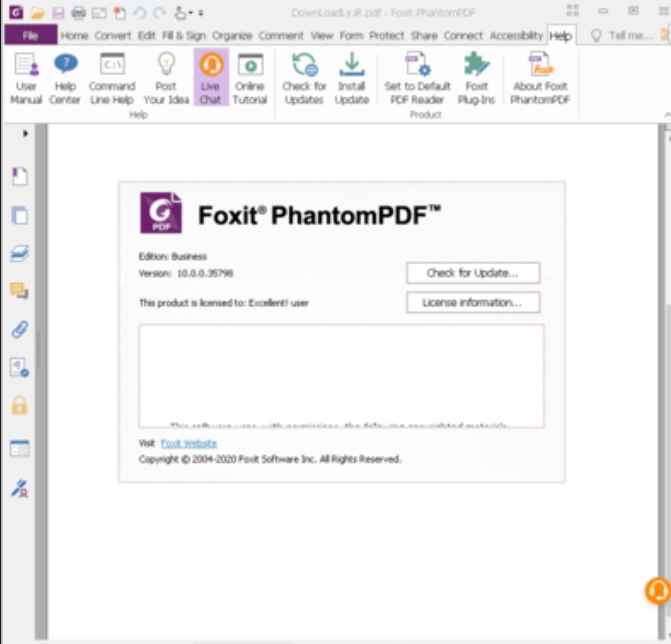Select the Help tab
Viewport: 671px width, 644px height.
tap(561, 36)
